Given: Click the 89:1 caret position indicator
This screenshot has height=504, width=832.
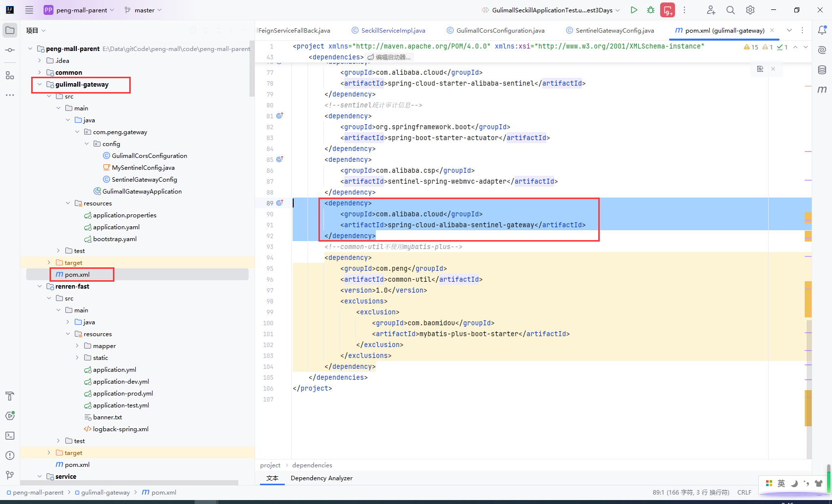Looking at the screenshot, I should pos(691,492).
